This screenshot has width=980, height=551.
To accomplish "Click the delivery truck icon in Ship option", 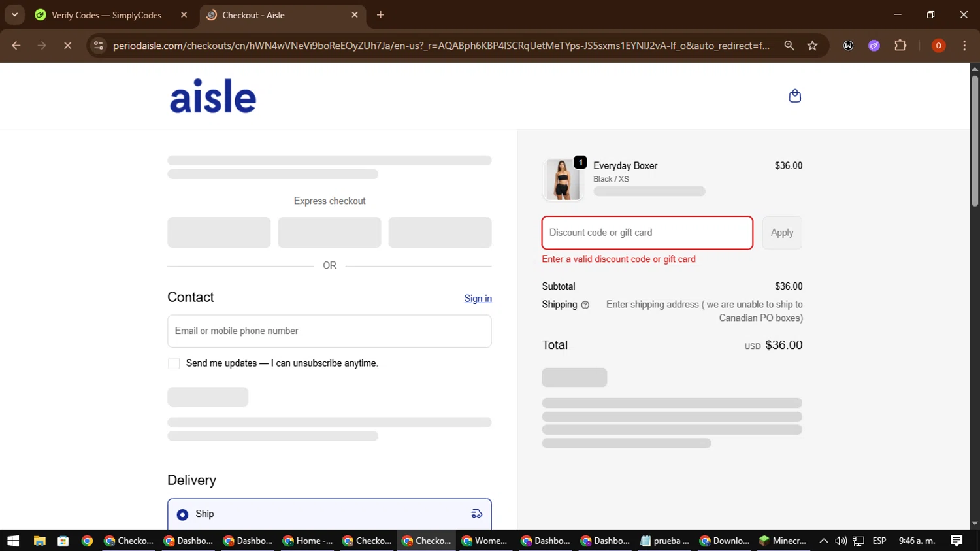I will [477, 514].
